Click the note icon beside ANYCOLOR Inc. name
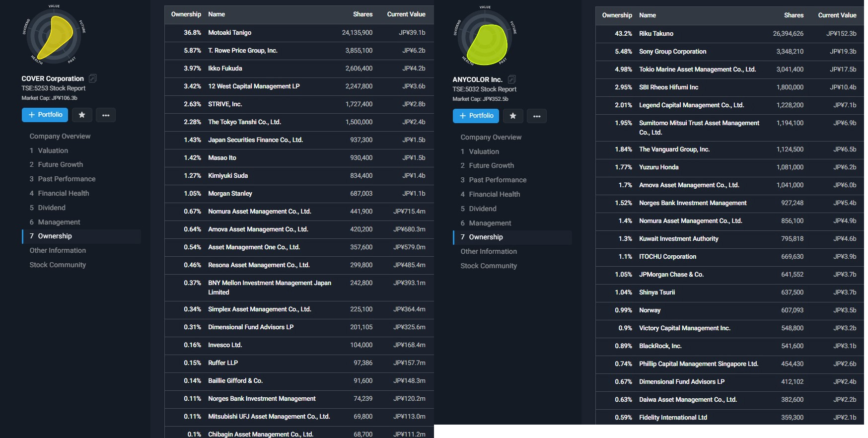Viewport: 868px width, 438px height. click(x=512, y=79)
